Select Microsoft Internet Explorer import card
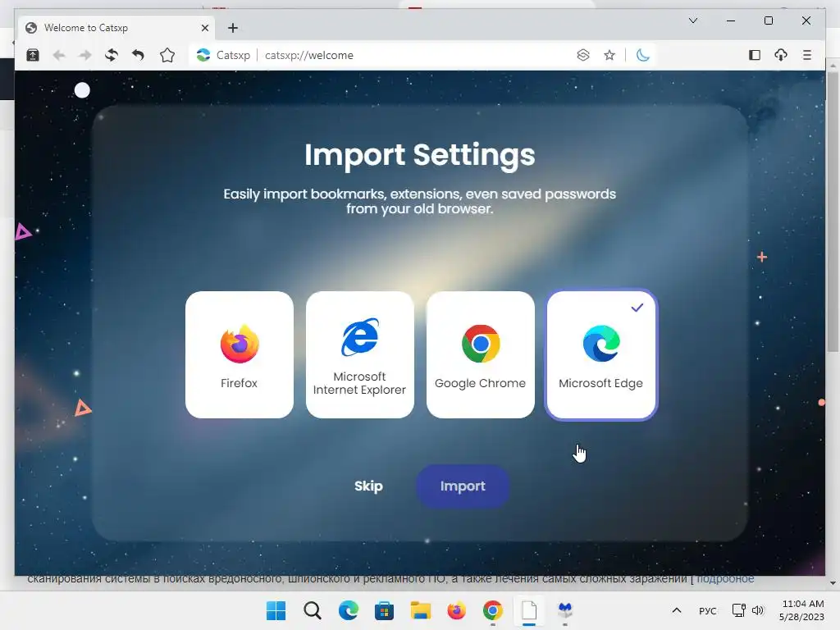This screenshot has height=630, width=840. [359, 354]
